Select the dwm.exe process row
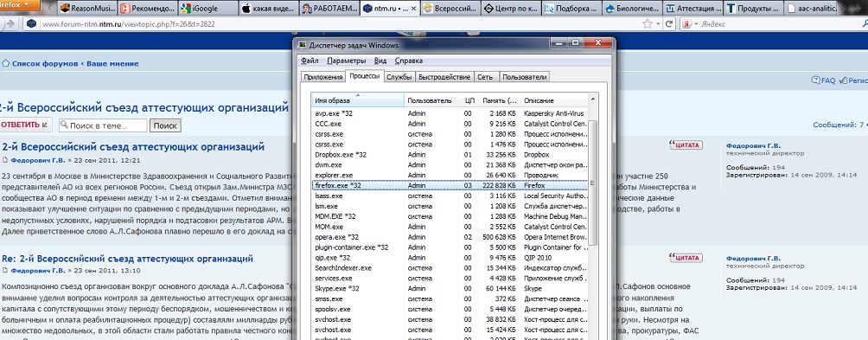The height and width of the screenshot is (340, 868). [450, 164]
